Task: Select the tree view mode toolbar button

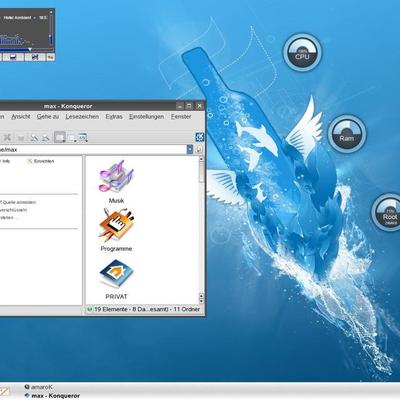Action: coord(72,137)
